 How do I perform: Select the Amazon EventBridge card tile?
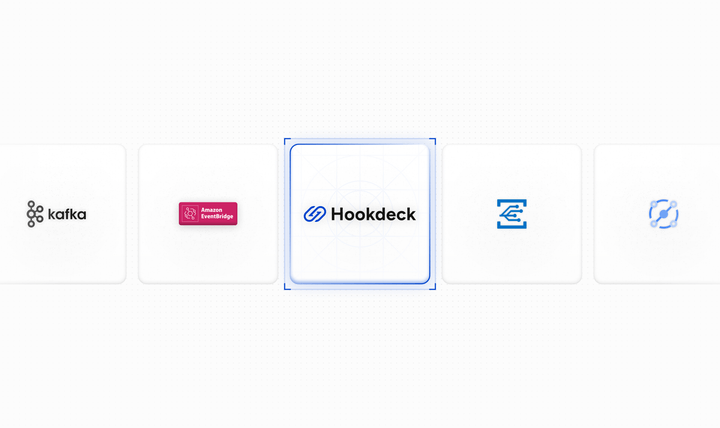[208, 214]
